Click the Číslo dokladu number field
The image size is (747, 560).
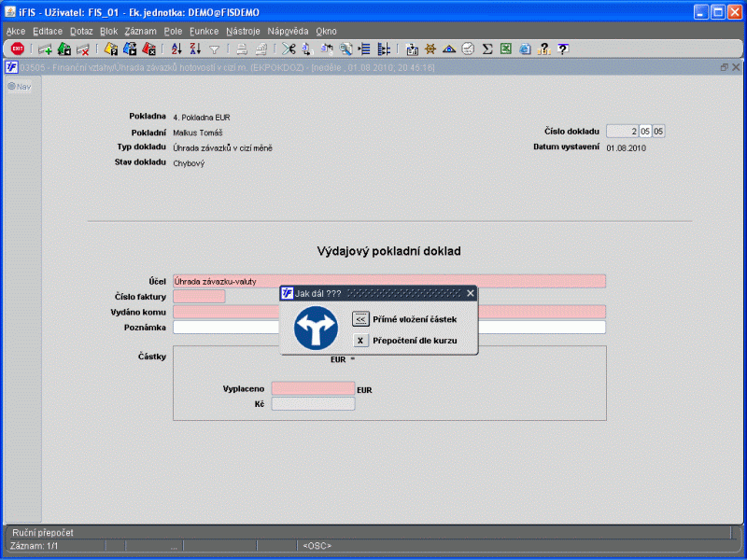(622, 132)
